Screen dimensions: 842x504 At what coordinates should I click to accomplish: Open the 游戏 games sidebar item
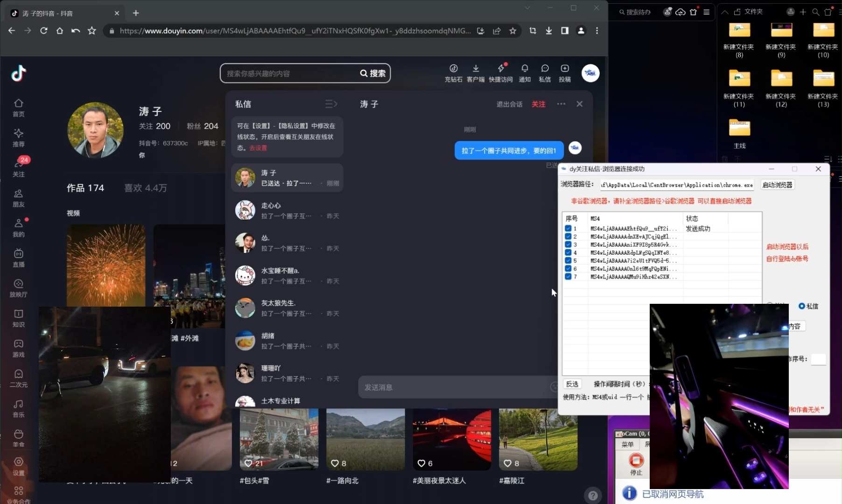(18, 349)
